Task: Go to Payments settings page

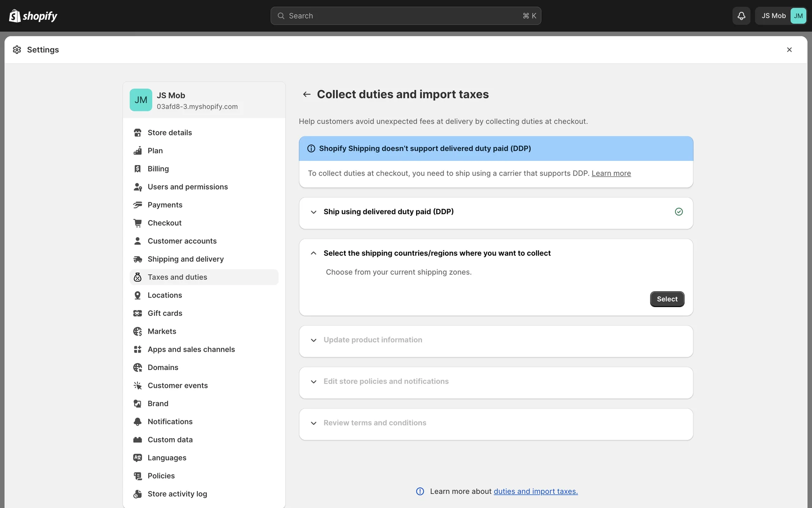Action: [165, 205]
